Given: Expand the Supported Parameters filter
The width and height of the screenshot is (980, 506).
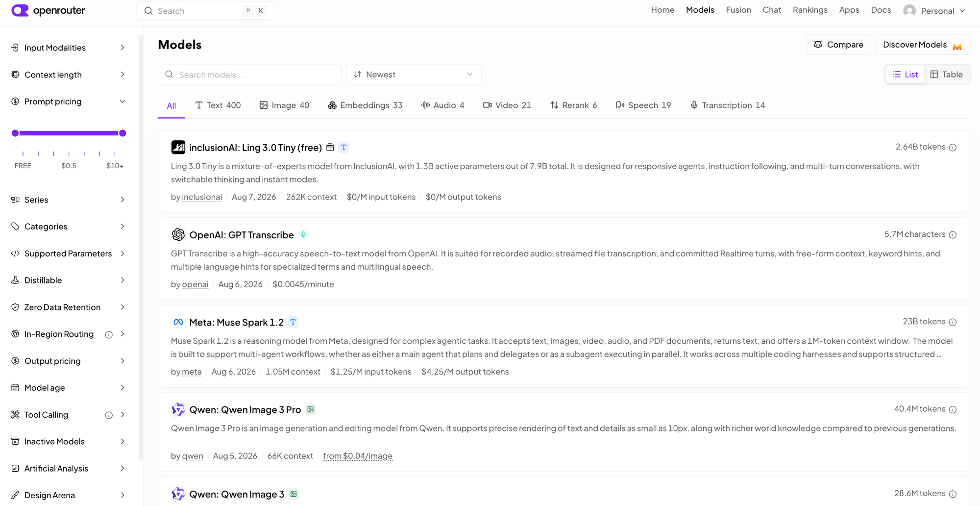Looking at the screenshot, I should pyautogui.click(x=69, y=253).
